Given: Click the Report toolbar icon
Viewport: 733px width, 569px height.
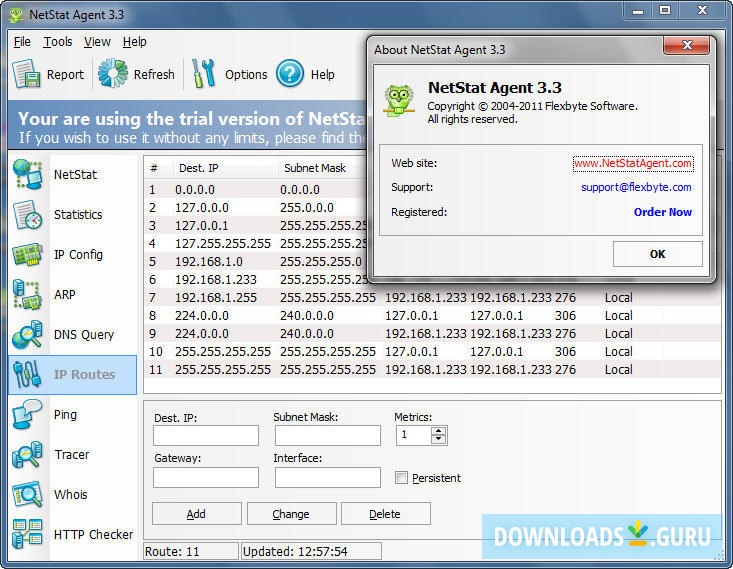Looking at the screenshot, I should click(x=26, y=74).
